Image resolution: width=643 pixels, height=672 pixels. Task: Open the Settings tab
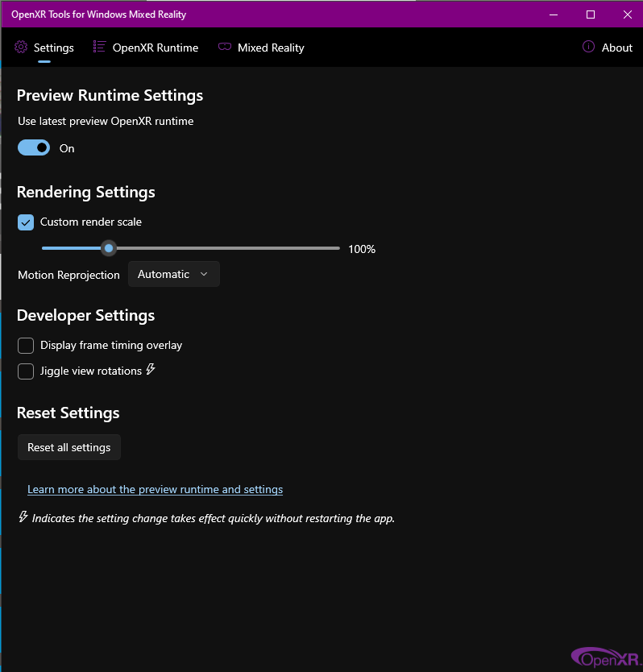[x=44, y=48]
